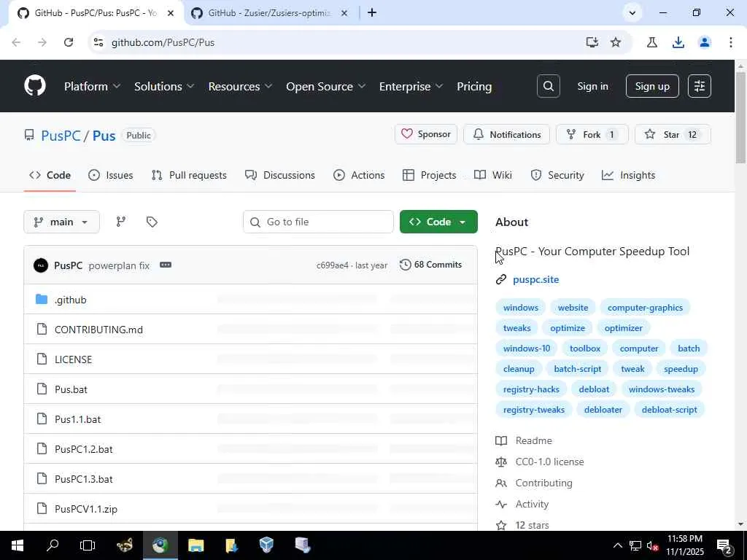Click the search magnifier icon in GitHub header

(x=549, y=86)
